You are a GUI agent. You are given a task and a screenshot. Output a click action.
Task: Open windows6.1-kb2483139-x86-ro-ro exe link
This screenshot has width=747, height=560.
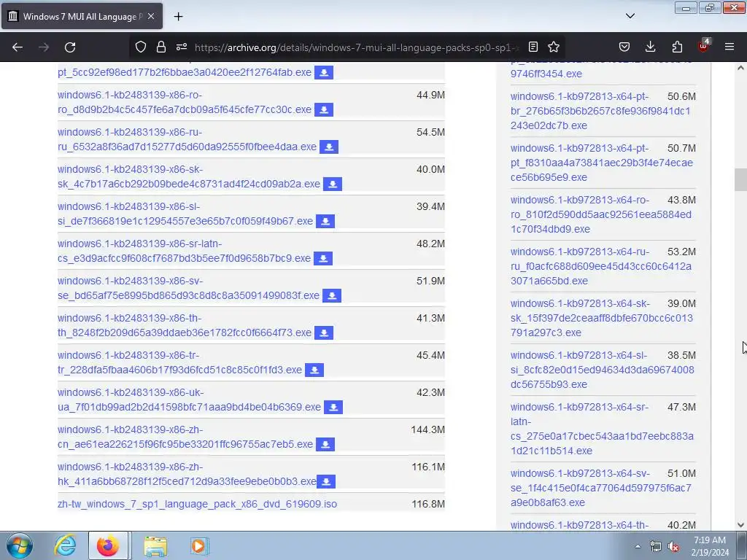click(185, 102)
